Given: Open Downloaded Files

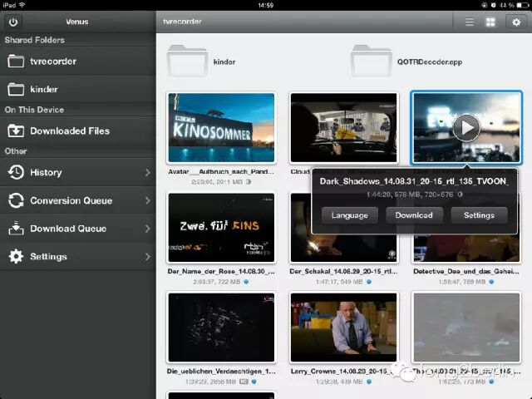Looking at the screenshot, I should coord(77,131).
